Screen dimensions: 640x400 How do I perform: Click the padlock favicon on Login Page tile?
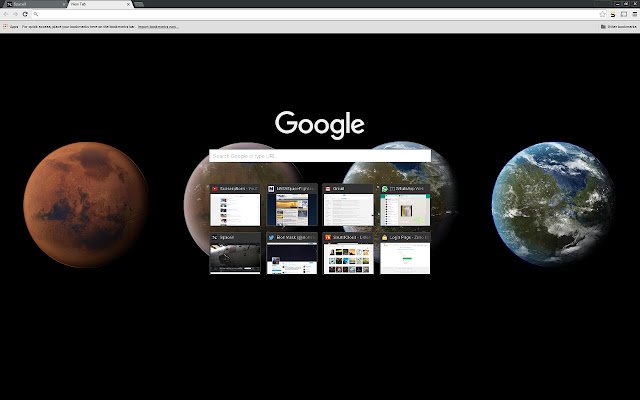[384, 237]
